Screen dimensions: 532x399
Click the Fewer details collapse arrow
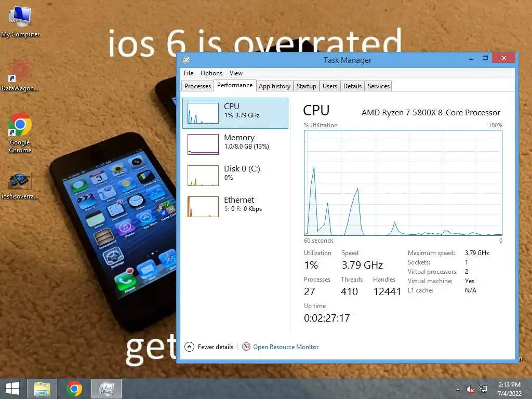tap(189, 347)
